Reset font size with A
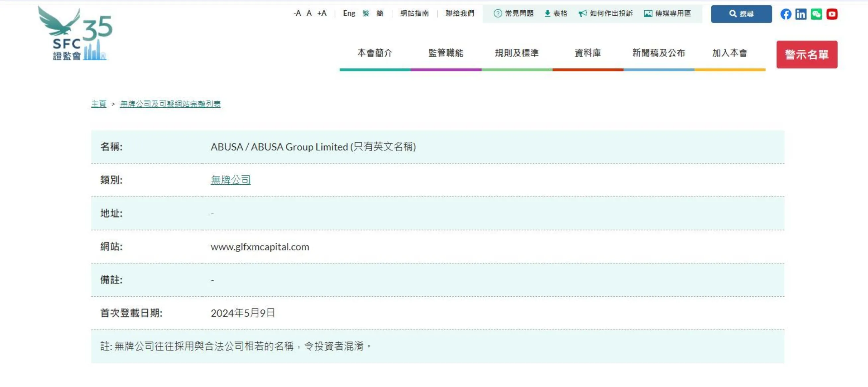Screen dimensions: 868x387 (x=309, y=13)
